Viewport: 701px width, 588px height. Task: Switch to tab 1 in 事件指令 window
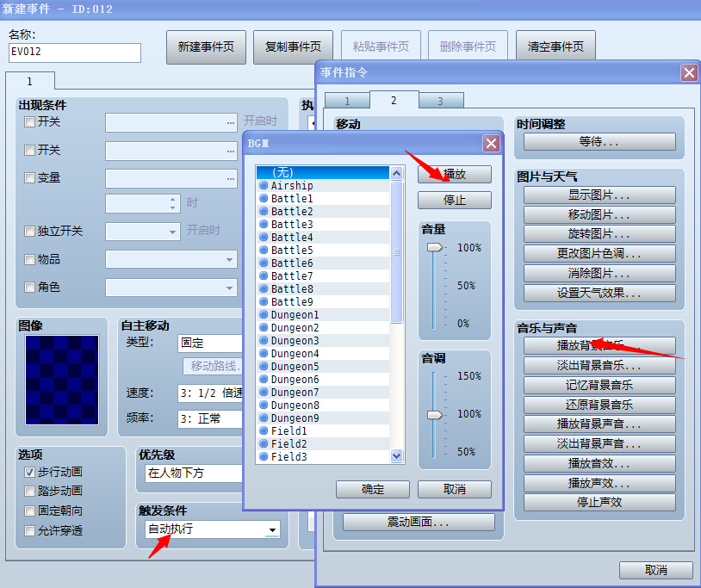pyautogui.click(x=347, y=101)
